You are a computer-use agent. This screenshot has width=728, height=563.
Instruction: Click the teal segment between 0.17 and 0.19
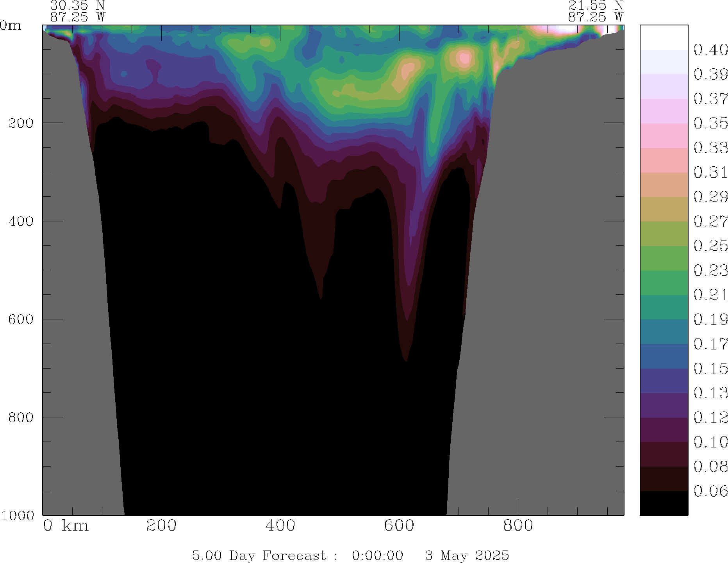[664, 332]
